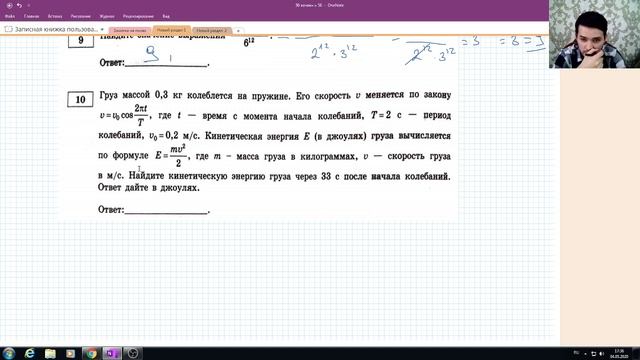Open the Windows Start menu
This screenshot has height=360, width=640.
click(9, 353)
